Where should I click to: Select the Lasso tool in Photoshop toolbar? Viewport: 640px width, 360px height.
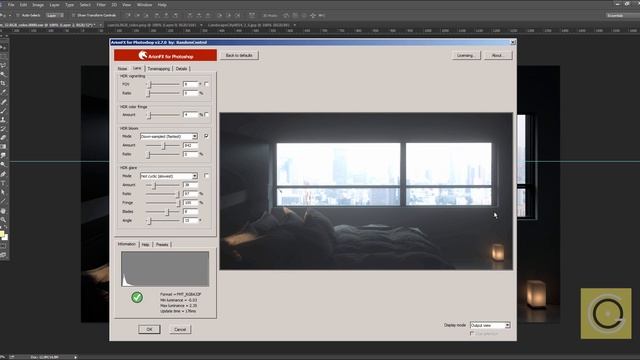pos(3,65)
